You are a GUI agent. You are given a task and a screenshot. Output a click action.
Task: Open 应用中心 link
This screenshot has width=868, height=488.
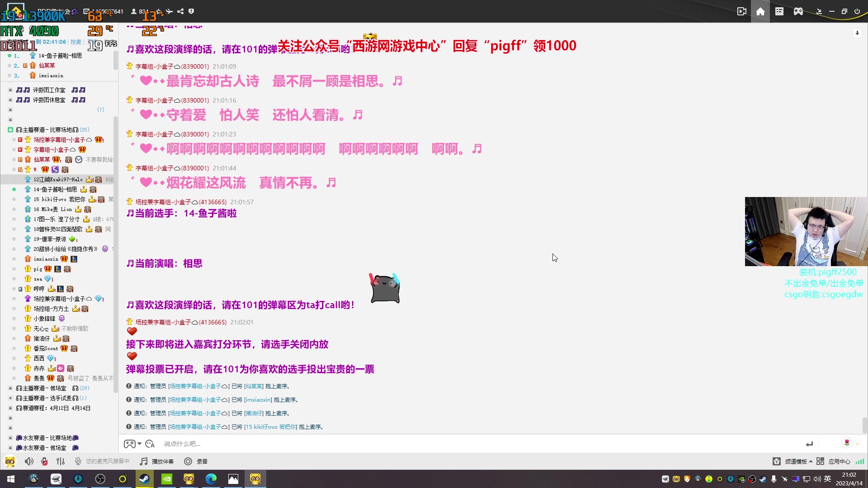point(839,461)
